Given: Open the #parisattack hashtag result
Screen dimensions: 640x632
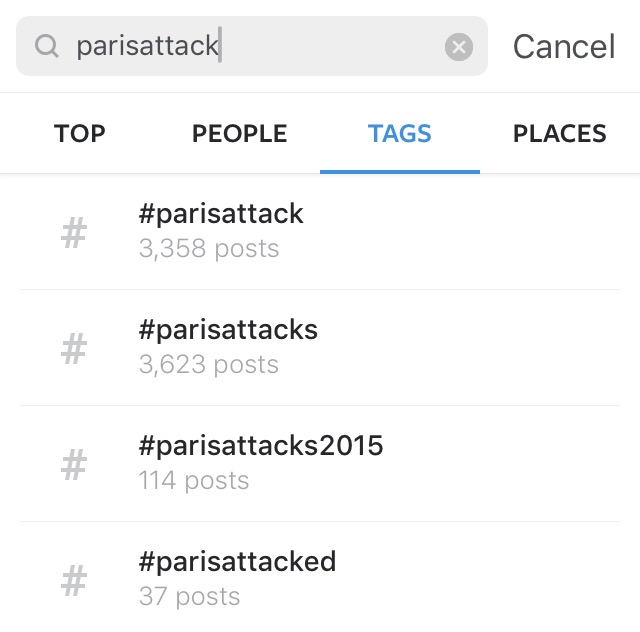Looking at the screenshot, I should click(221, 213).
